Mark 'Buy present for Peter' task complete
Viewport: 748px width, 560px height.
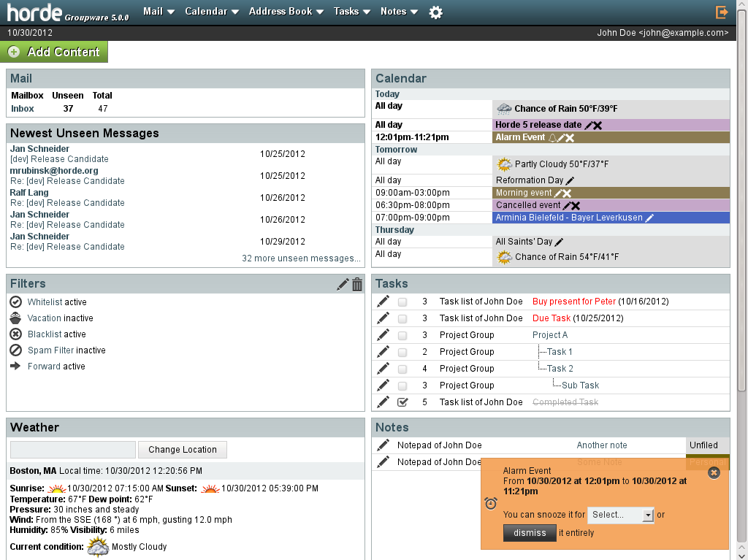coord(402,302)
